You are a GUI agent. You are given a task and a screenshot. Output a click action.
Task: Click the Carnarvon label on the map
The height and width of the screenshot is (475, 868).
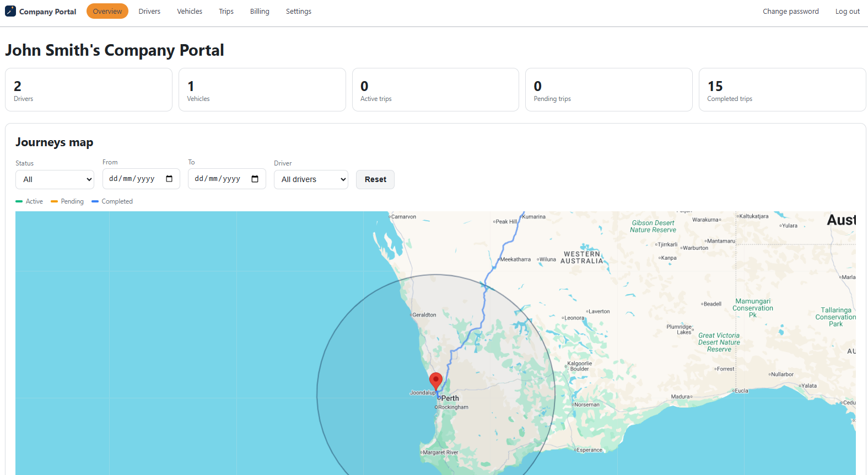[x=403, y=217]
